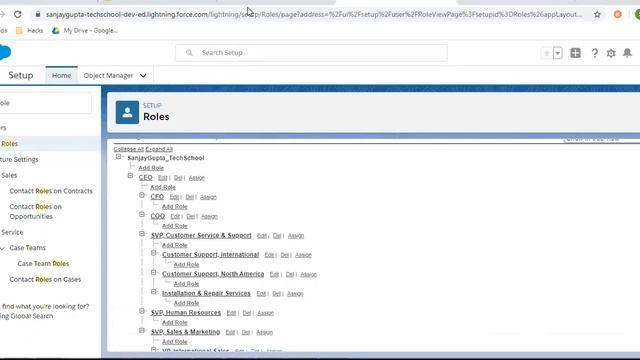Collapse Installation & Repair Services node
Viewport: 640px width, 360px height.
(x=154, y=292)
